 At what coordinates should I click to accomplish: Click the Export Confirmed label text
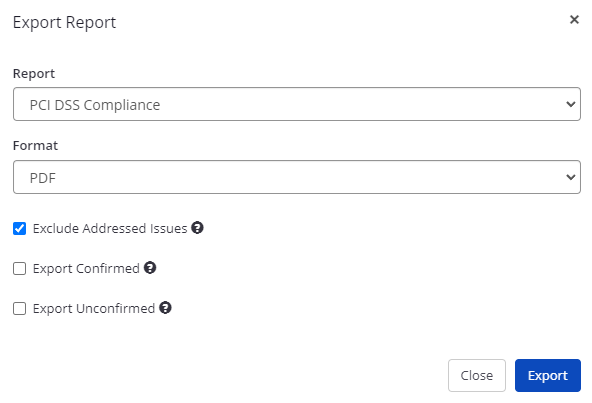click(86, 269)
